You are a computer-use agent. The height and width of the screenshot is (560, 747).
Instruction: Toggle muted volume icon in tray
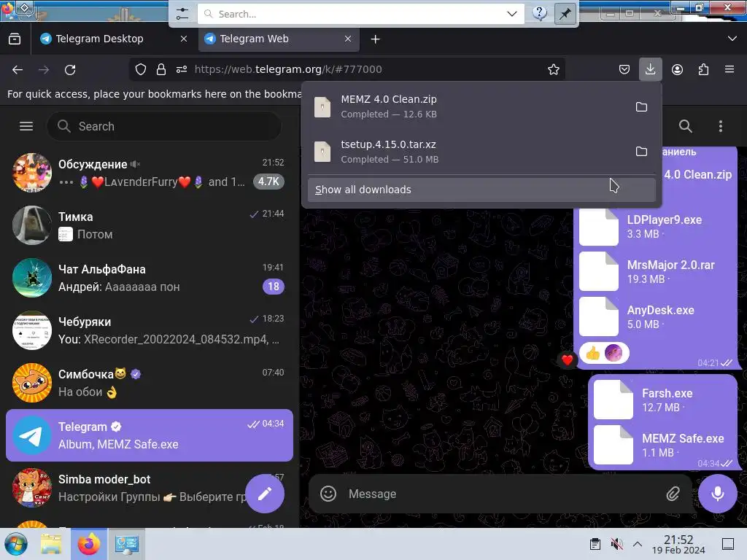[x=617, y=544]
